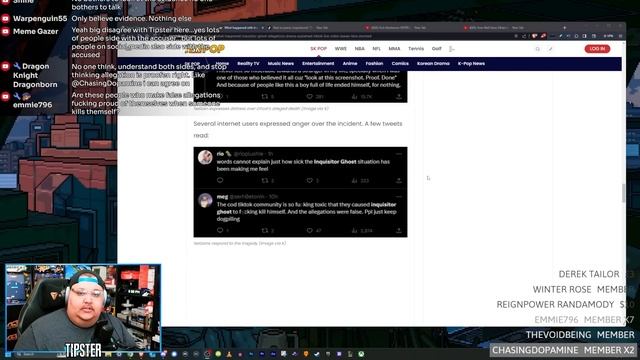Open the SK POP section tab
The image size is (640, 360).
[x=318, y=49]
